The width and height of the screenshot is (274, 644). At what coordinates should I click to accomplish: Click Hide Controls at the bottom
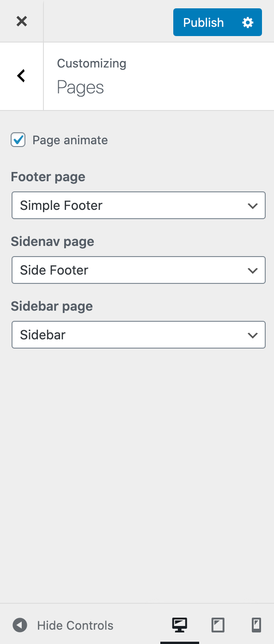pyautogui.click(x=75, y=625)
